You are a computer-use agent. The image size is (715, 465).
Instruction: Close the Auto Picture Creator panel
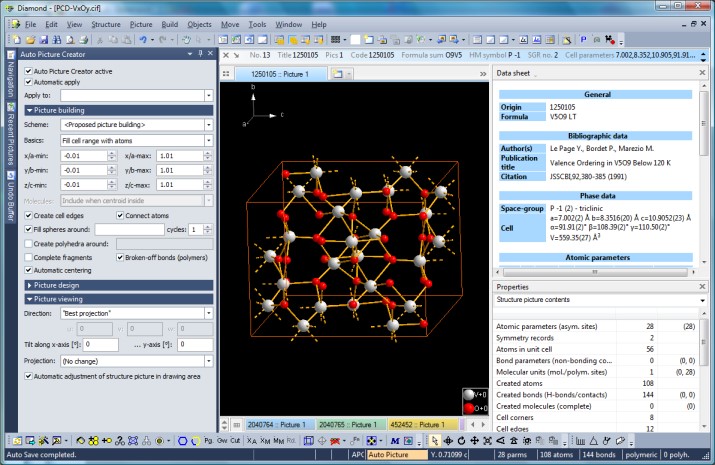click(208, 55)
